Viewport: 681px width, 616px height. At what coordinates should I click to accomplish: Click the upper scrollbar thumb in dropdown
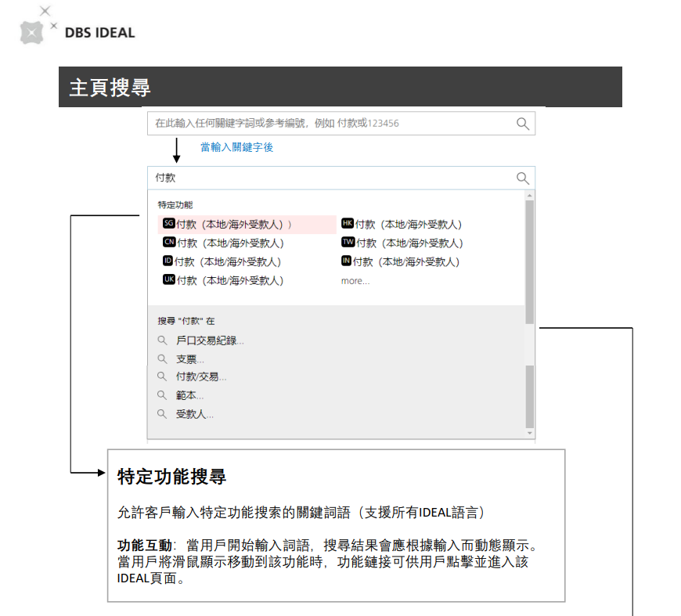point(529,262)
